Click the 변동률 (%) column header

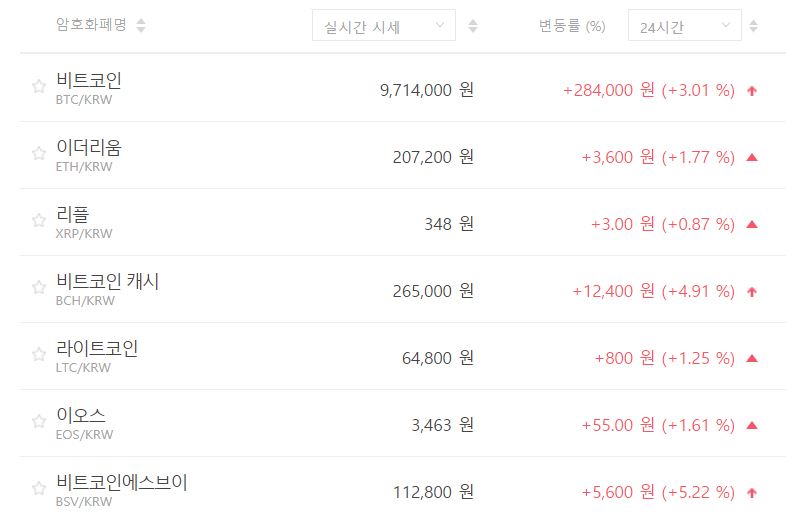tap(571, 26)
